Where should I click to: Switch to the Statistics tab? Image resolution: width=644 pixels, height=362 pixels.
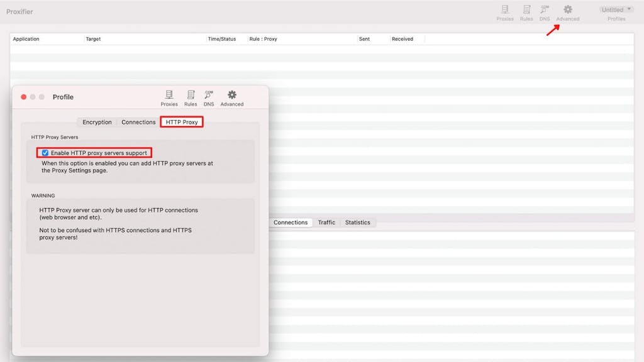tap(357, 222)
